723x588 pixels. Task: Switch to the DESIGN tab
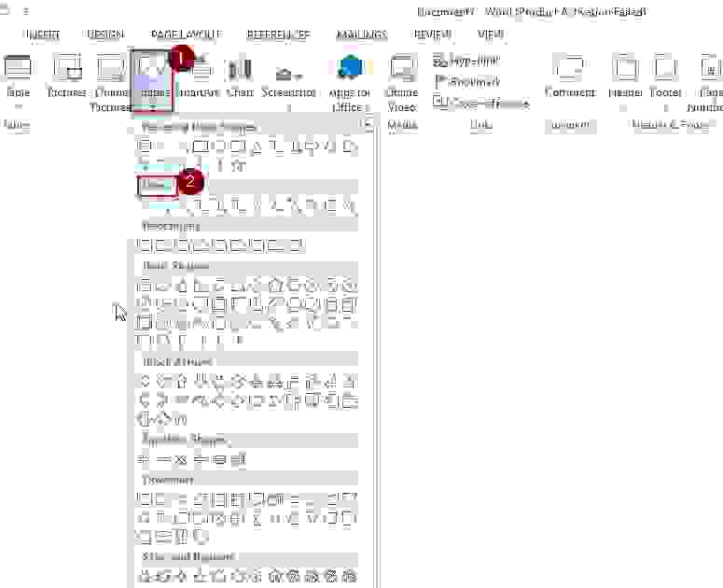click(104, 35)
